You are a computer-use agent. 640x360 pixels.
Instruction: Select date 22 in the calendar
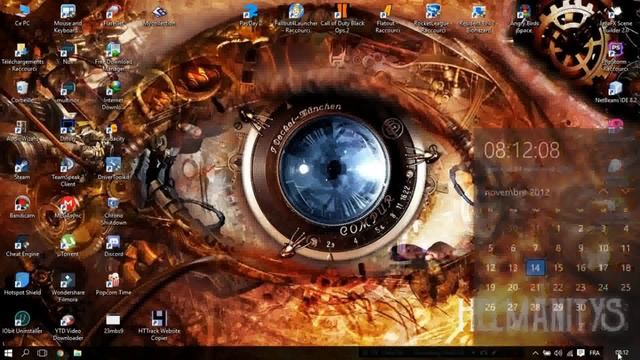(x=558, y=287)
